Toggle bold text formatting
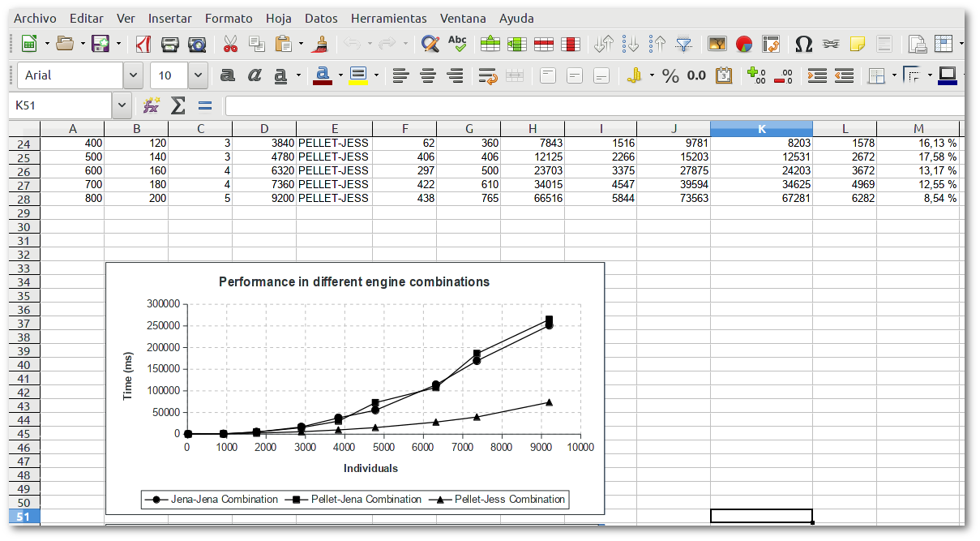 (x=228, y=75)
